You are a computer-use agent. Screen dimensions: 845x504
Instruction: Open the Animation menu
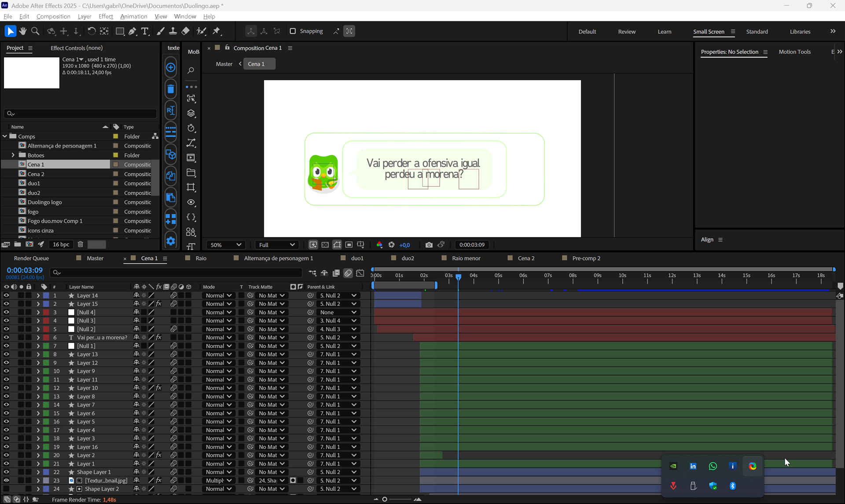(x=133, y=16)
